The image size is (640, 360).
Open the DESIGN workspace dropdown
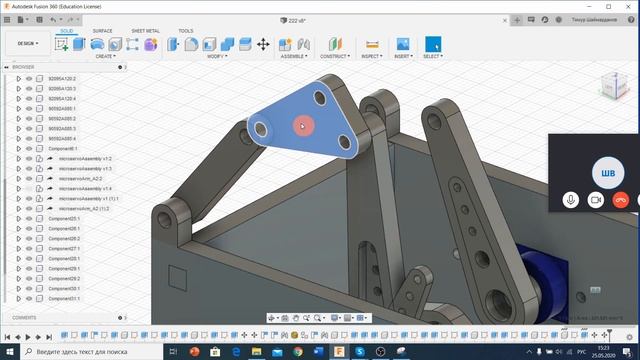click(28, 43)
